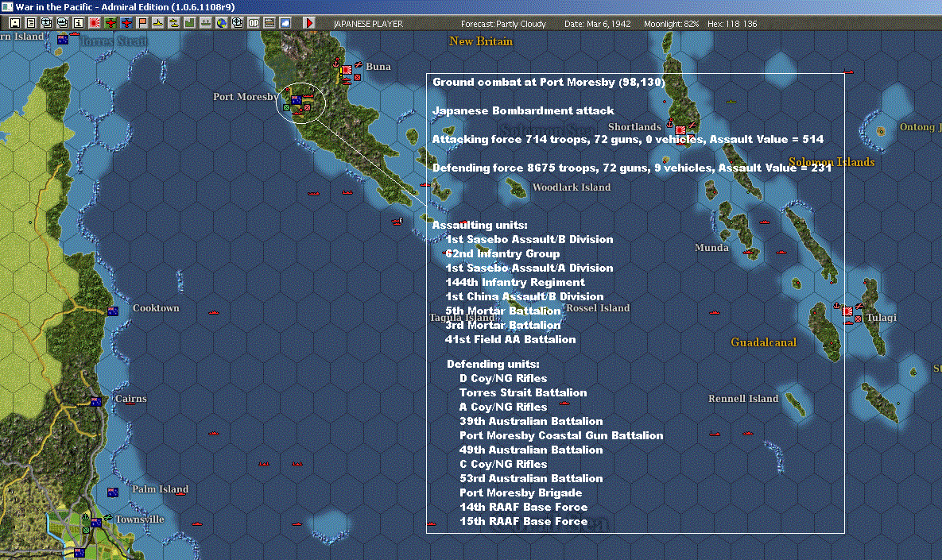The image size is (942, 560).
Task: Select the Australian flag at Torres Strait
Action: click(x=63, y=40)
